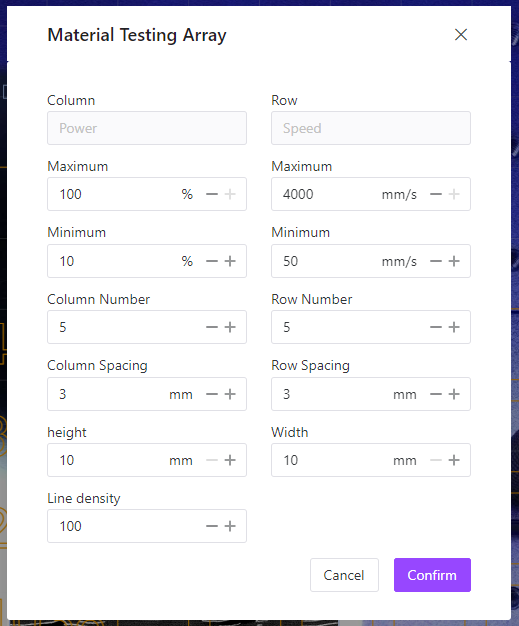Increase the height value

[x=230, y=460]
